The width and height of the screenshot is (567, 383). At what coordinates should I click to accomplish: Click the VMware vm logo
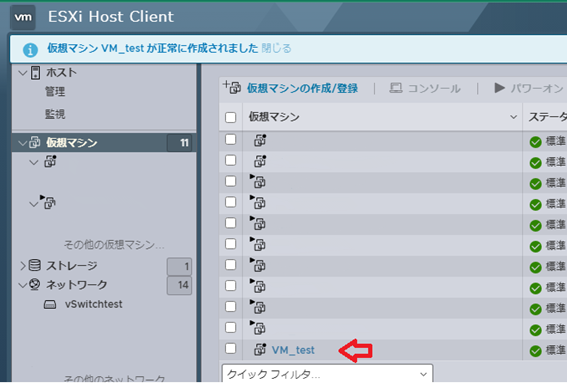click(23, 17)
